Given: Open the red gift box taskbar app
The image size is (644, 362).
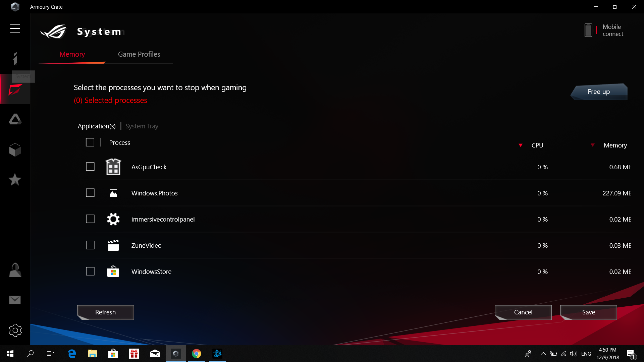Looking at the screenshot, I should pos(134,354).
